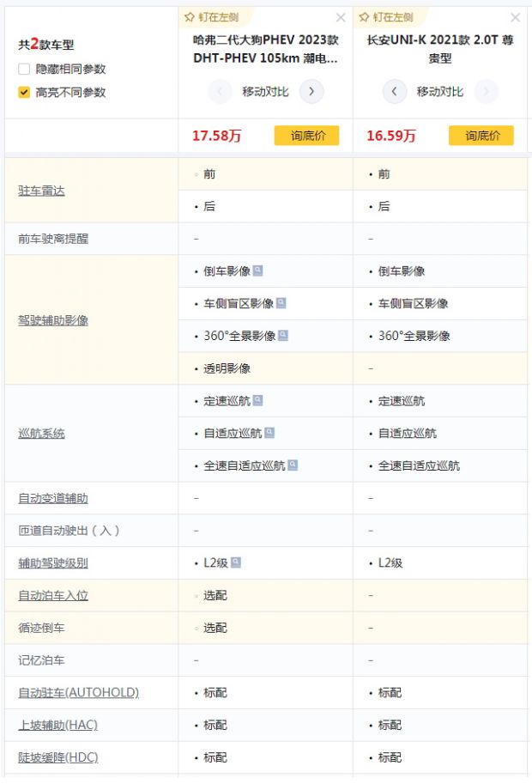Tick the 隐藏相同参数 checkbox
The height and width of the screenshot is (784, 532).
[24, 69]
